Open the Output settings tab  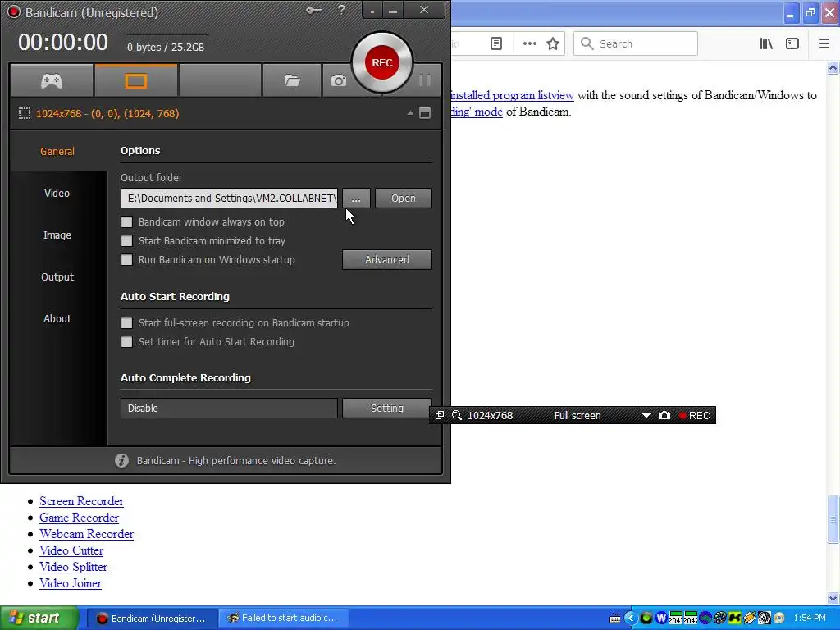[x=57, y=276]
